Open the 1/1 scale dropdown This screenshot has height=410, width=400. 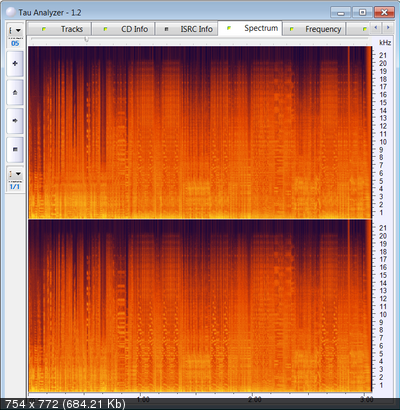(15, 174)
